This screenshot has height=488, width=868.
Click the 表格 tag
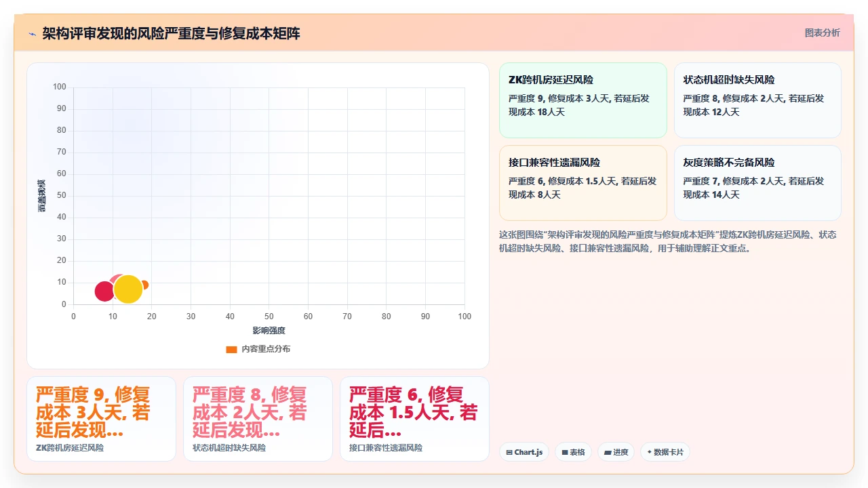point(573,452)
